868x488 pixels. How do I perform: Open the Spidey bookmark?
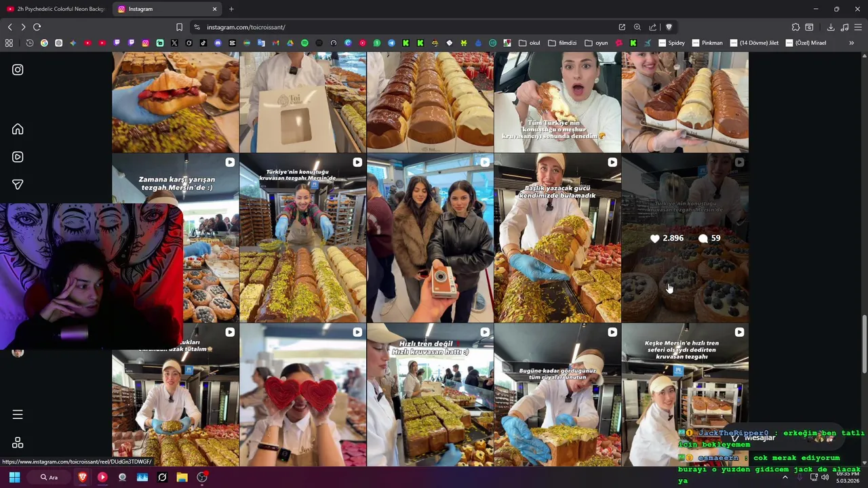click(x=671, y=43)
